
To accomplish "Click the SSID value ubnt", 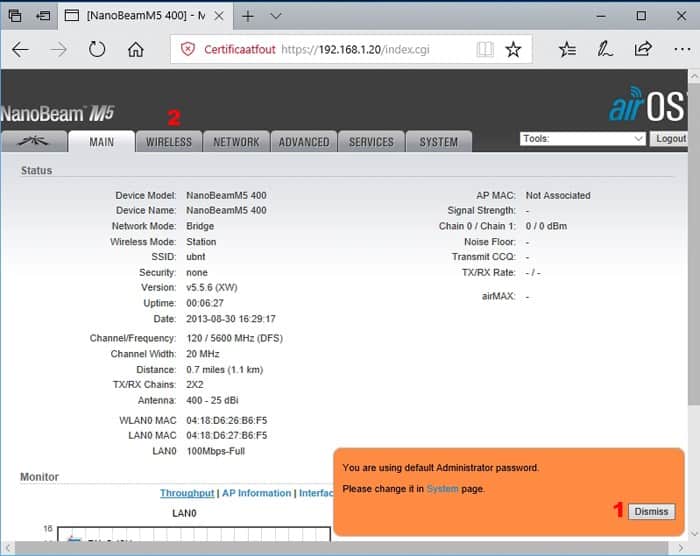I will 196,257.
